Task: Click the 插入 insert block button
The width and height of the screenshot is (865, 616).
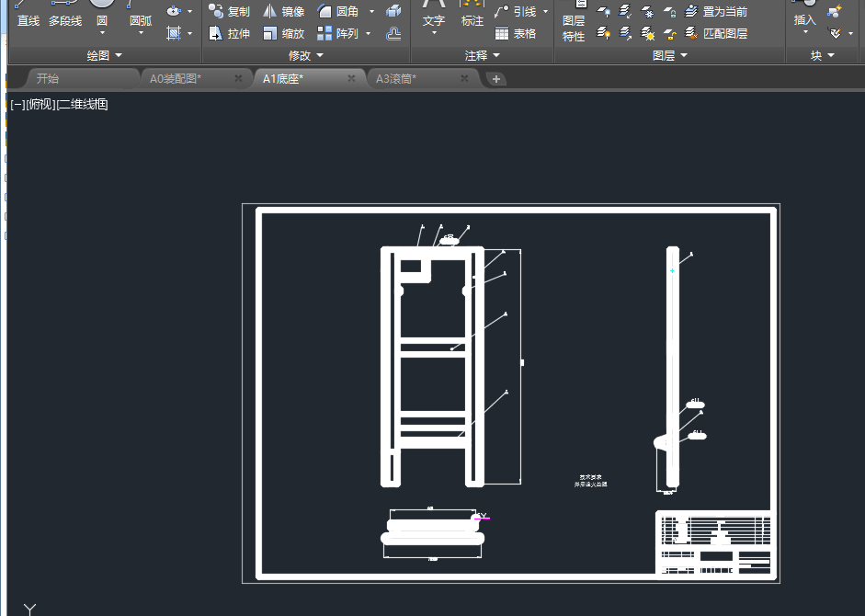Action: [805, 13]
